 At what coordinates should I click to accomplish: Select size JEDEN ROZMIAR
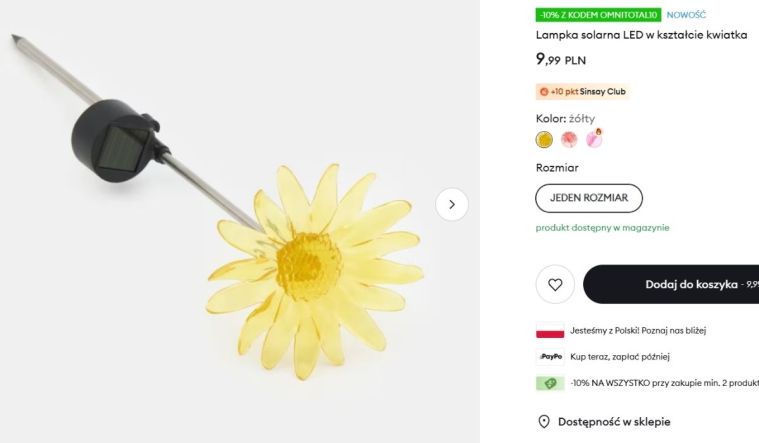coord(589,198)
